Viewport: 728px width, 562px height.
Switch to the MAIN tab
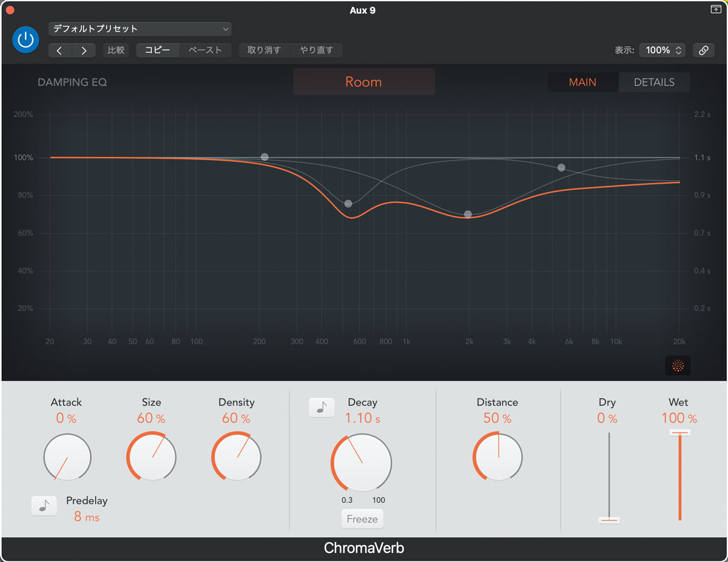click(x=582, y=82)
